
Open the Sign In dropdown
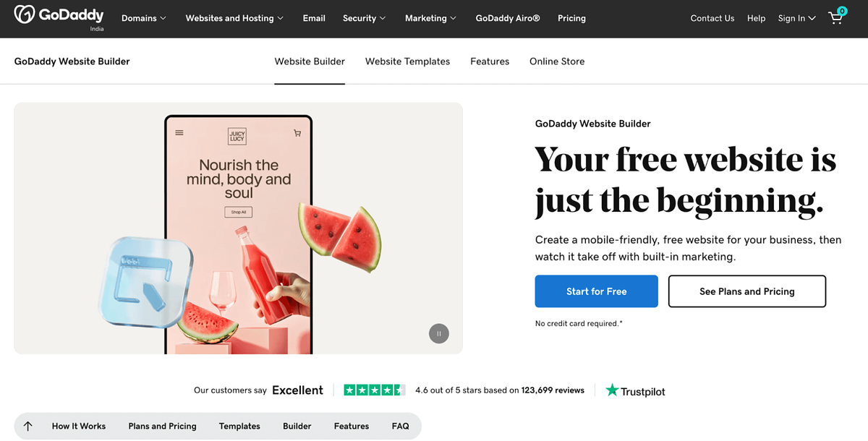tap(796, 18)
